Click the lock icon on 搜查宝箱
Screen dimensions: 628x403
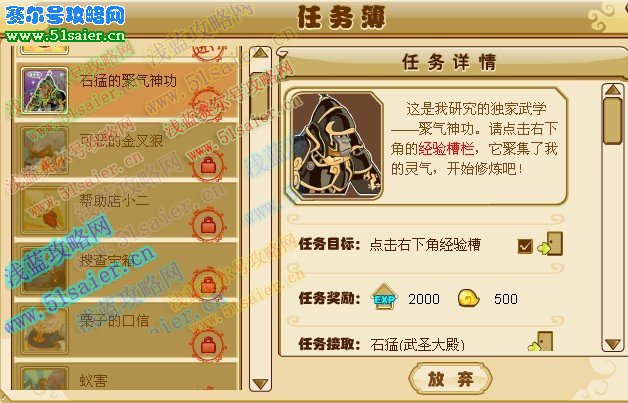click(208, 285)
